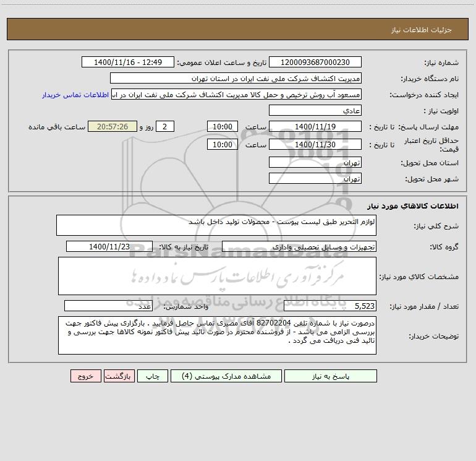Click the buyer organization name field
The width and height of the screenshot is (476, 461).
click(236, 79)
